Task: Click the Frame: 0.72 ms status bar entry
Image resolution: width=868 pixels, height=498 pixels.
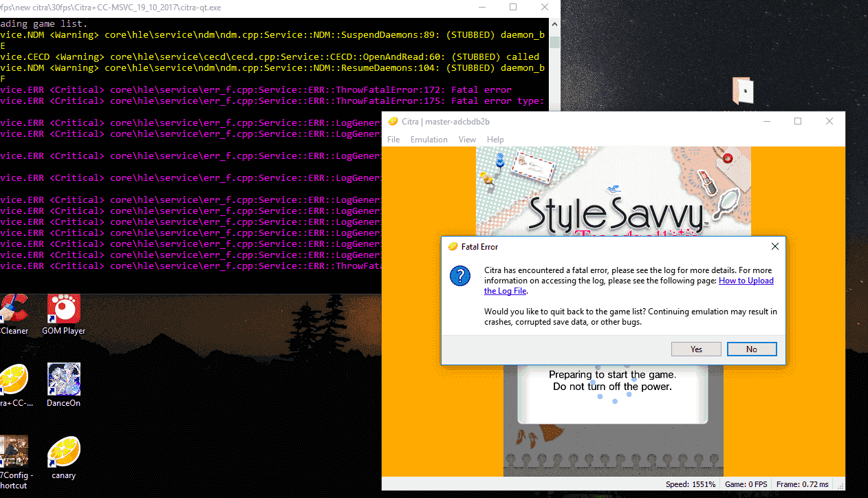Action: coord(802,484)
